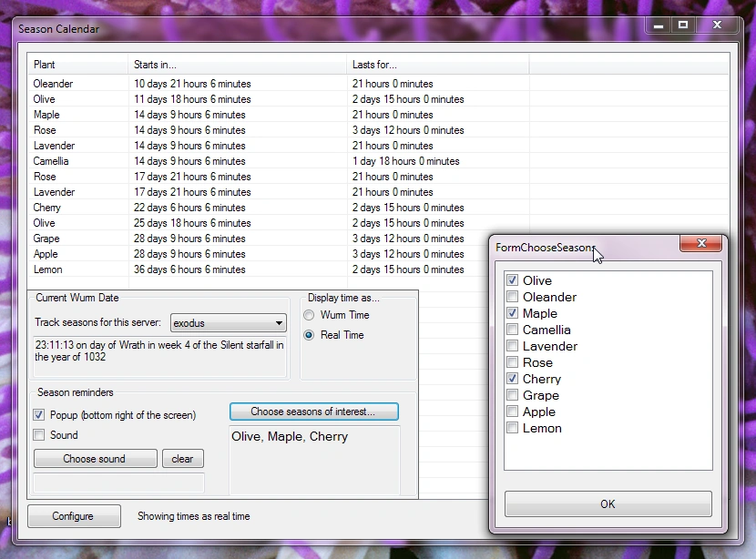The height and width of the screenshot is (559, 756).
Task: Enable the Sound reminder checkbox
Action: click(x=38, y=434)
